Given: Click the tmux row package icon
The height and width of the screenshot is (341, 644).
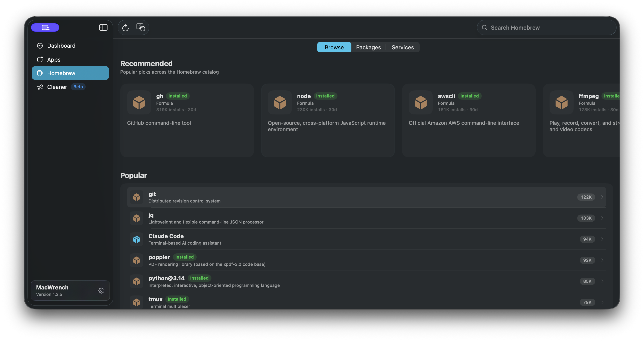Looking at the screenshot, I should click(x=137, y=302).
